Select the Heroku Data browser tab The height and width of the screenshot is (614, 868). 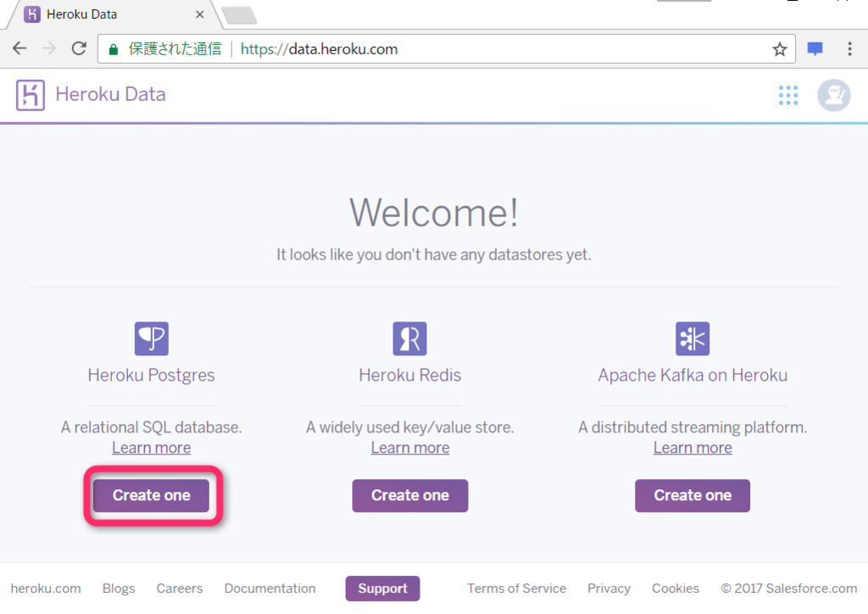[x=114, y=14]
